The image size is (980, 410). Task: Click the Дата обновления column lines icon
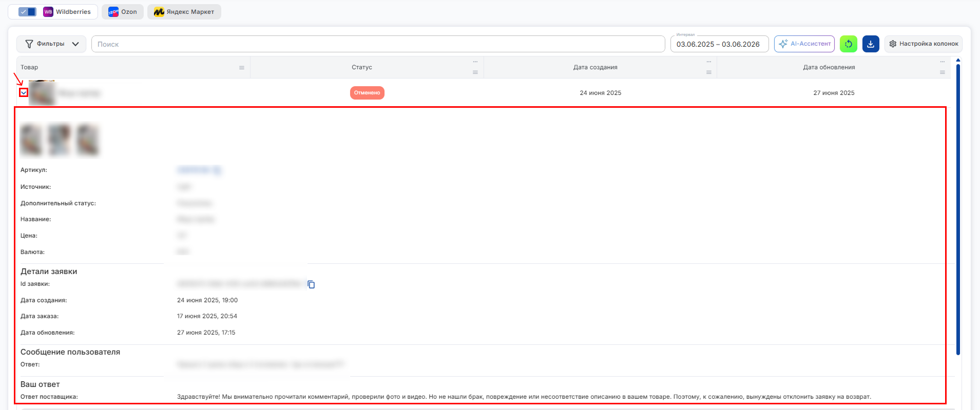pyautogui.click(x=943, y=72)
